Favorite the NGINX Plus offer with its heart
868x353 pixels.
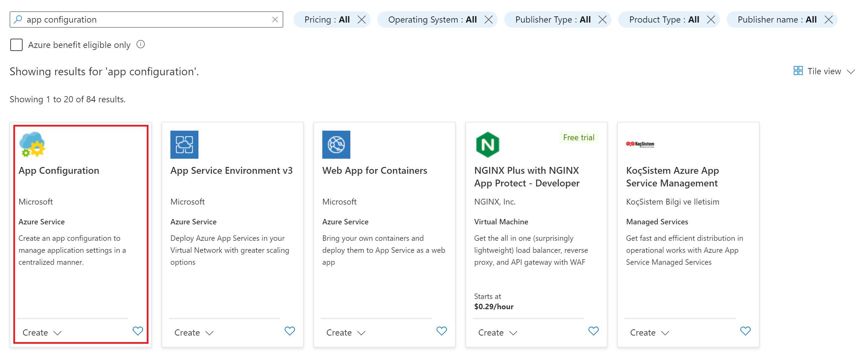[593, 331]
